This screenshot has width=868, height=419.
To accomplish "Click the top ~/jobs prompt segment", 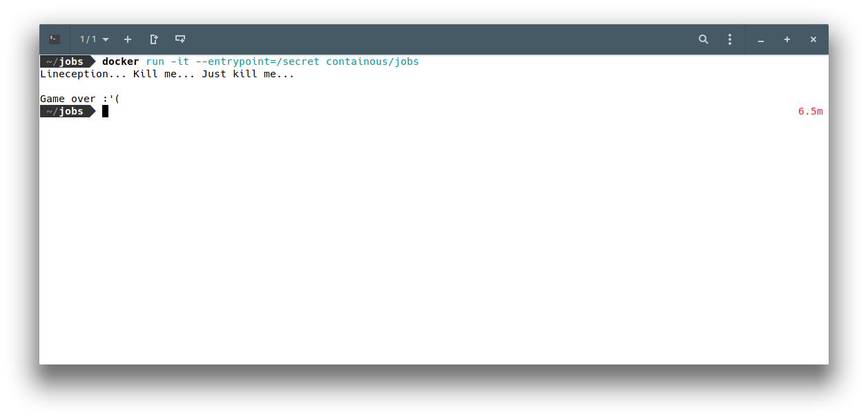I will click(68, 61).
